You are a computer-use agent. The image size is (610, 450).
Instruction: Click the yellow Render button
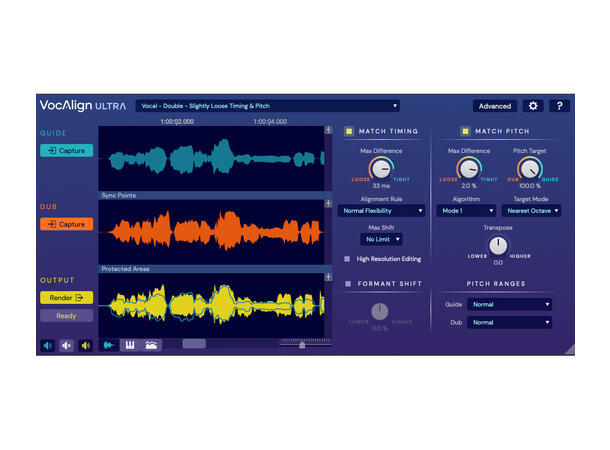pyautogui.click(x=67, y=298)
